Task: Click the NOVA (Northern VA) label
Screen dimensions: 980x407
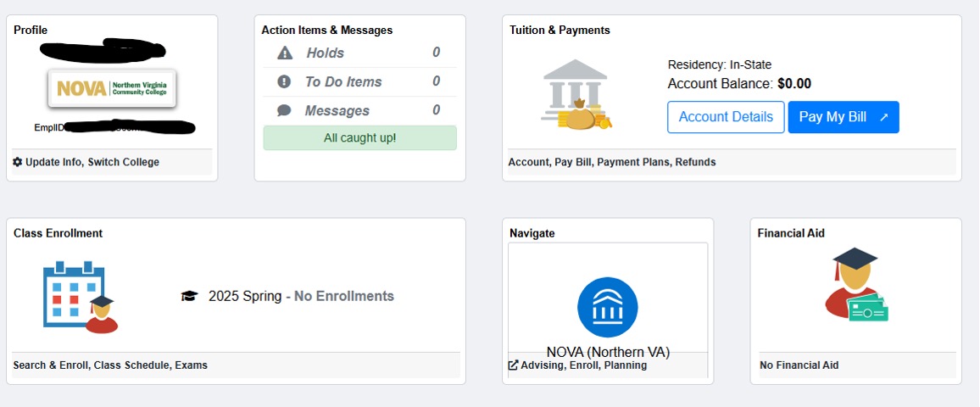Action: [x=608, y=352]
